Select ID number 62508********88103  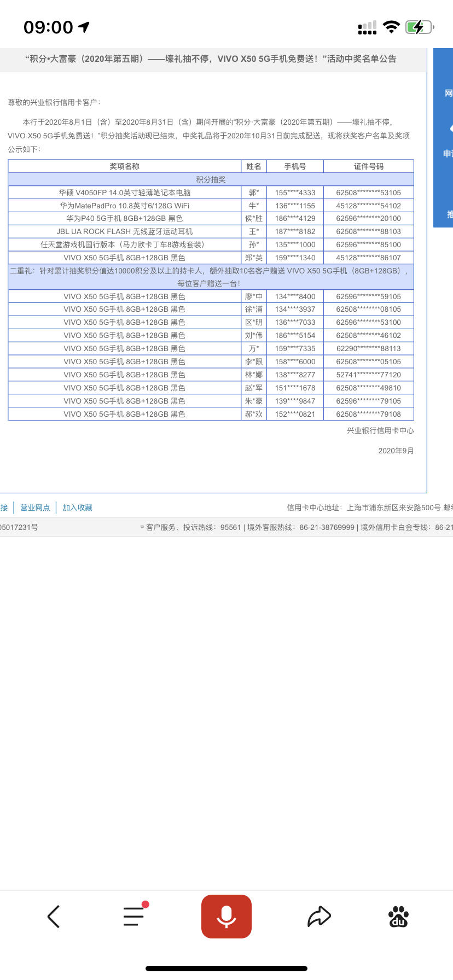[x=369, y=231]
